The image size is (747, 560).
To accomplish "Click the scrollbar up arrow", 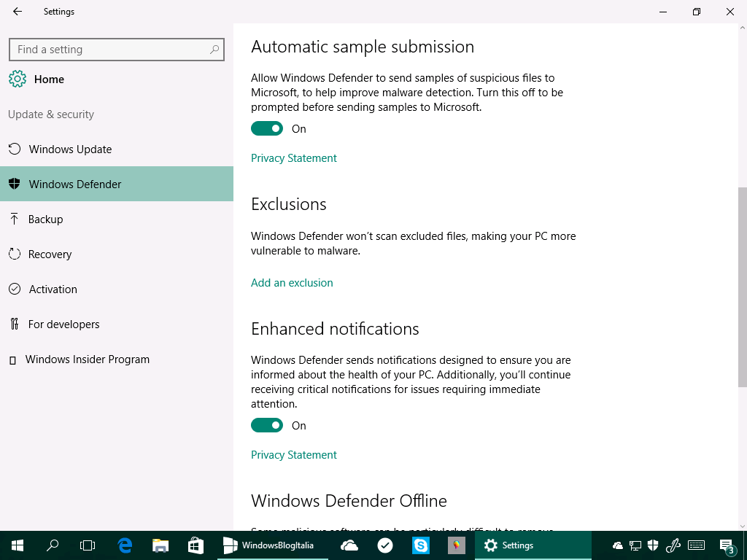I will (x=742, y=28).
